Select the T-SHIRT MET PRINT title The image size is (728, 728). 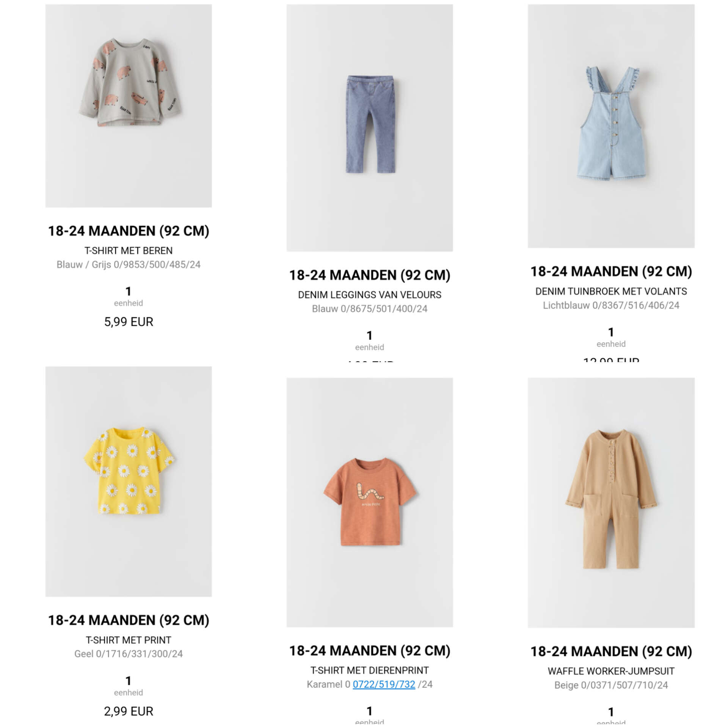coord(128,640)
